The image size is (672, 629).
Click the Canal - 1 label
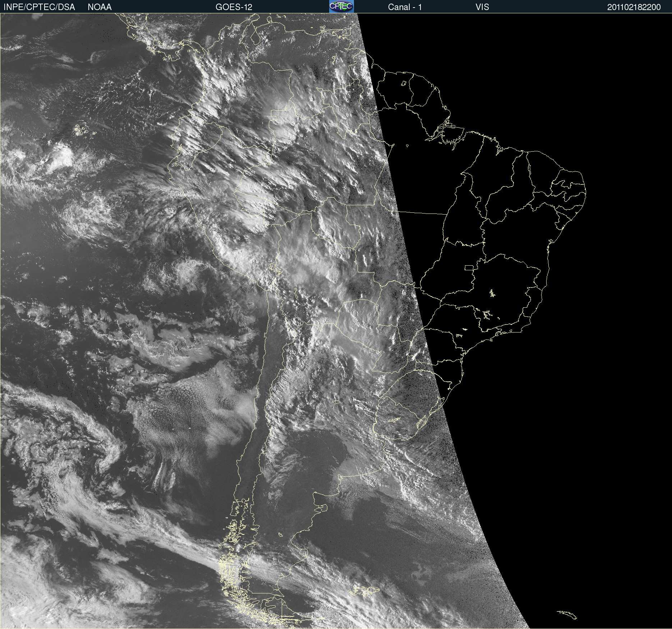405,7
